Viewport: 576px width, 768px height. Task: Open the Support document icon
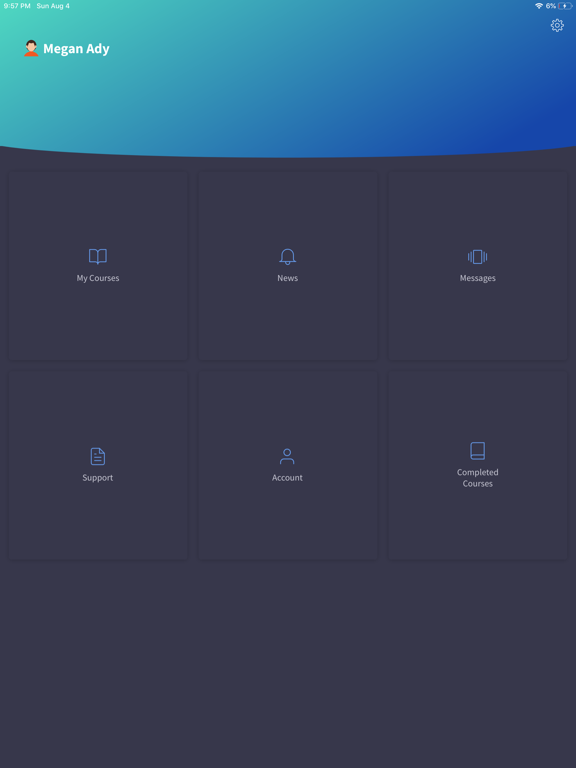pyautogui.click(x=98, y=456)
